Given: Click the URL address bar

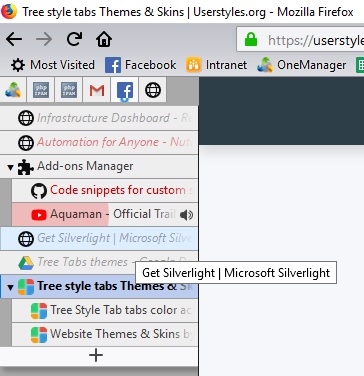Looking at the screenshot, I should click(301, 40).
